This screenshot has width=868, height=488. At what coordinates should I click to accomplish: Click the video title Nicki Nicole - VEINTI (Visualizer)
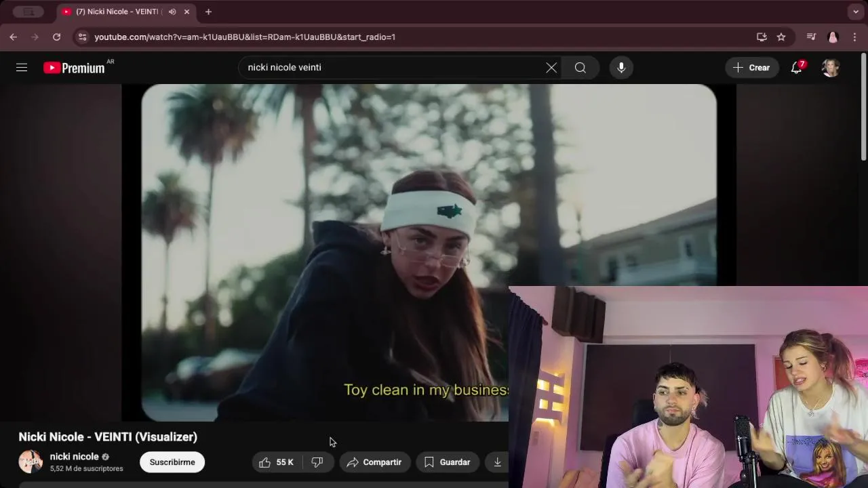click(x=108, y=437)
